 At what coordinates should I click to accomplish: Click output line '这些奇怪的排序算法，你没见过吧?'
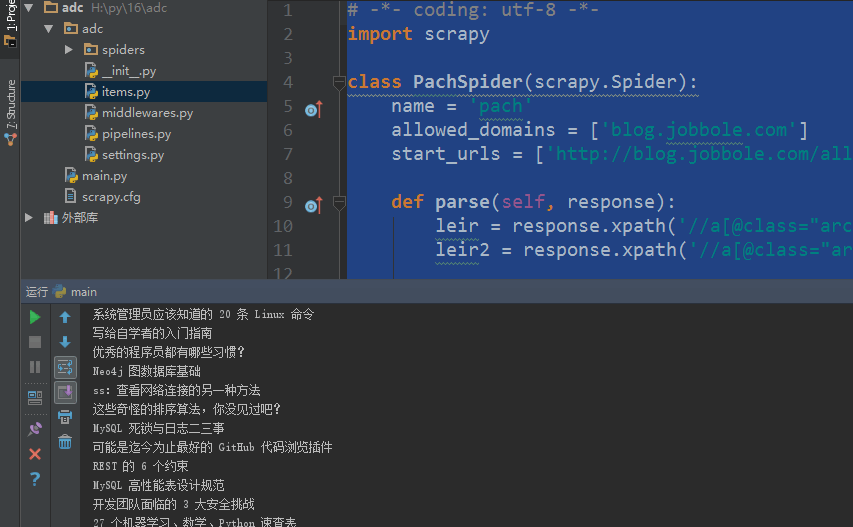pos(187,410)
